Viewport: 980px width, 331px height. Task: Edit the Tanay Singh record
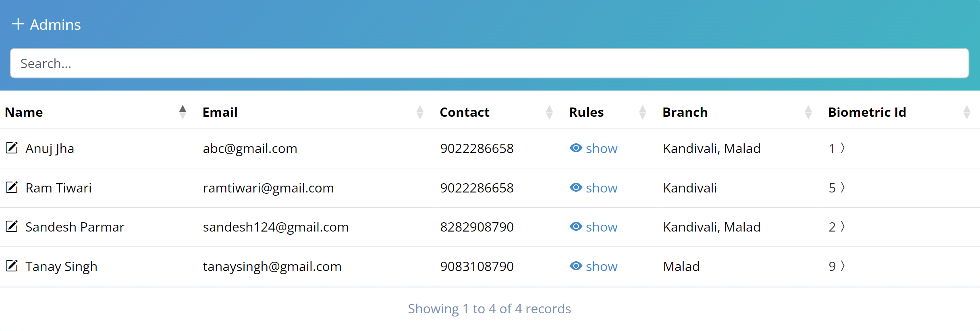pyautogui.click(x=12, y=266)
